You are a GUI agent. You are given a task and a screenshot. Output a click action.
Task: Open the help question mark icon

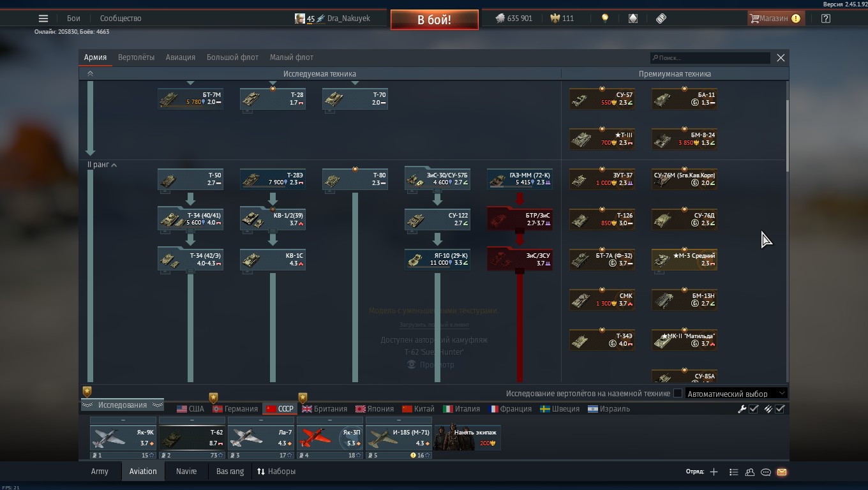(x=826, y=19)
